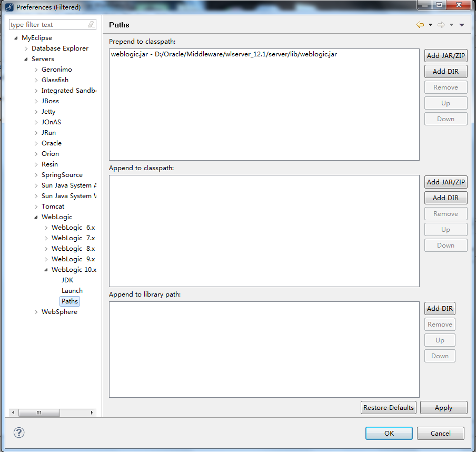
Task: Click Down beside the Append to library path list
Action: pos(440,356)
